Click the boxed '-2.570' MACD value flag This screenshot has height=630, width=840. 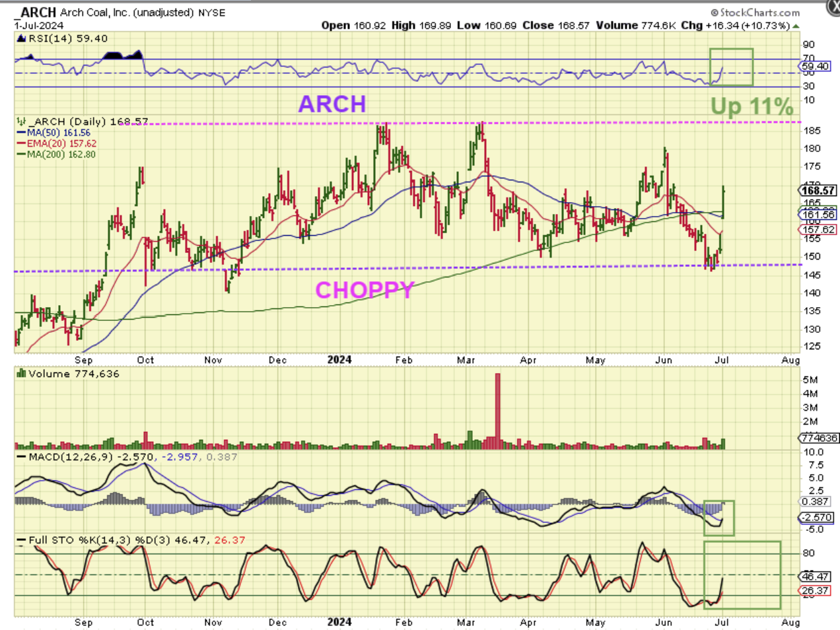click(817, 518)
